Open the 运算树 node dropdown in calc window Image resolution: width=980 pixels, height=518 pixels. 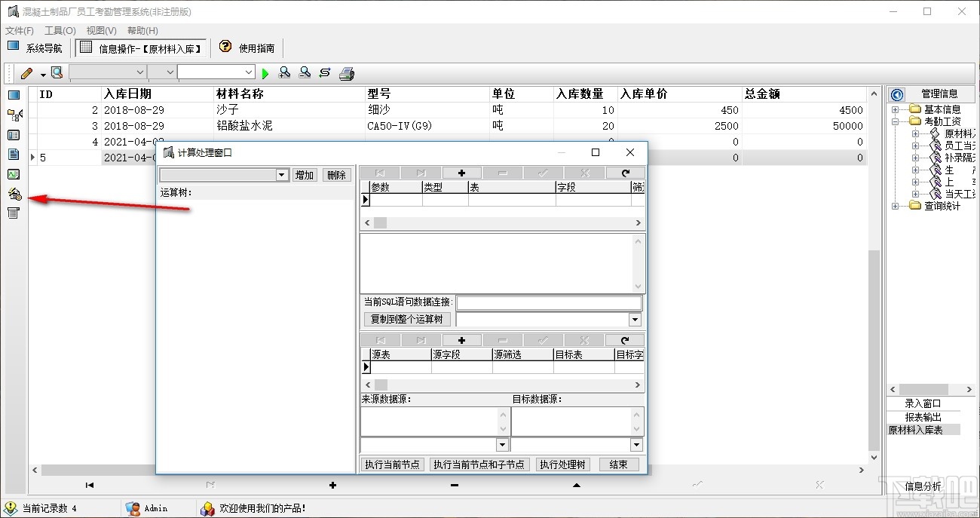283,175
